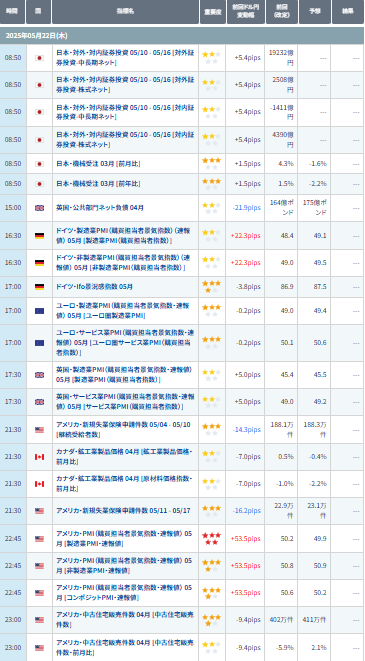Click the 時間 column header
Screen dimensions: 365x661
click(x=12, y=11)
